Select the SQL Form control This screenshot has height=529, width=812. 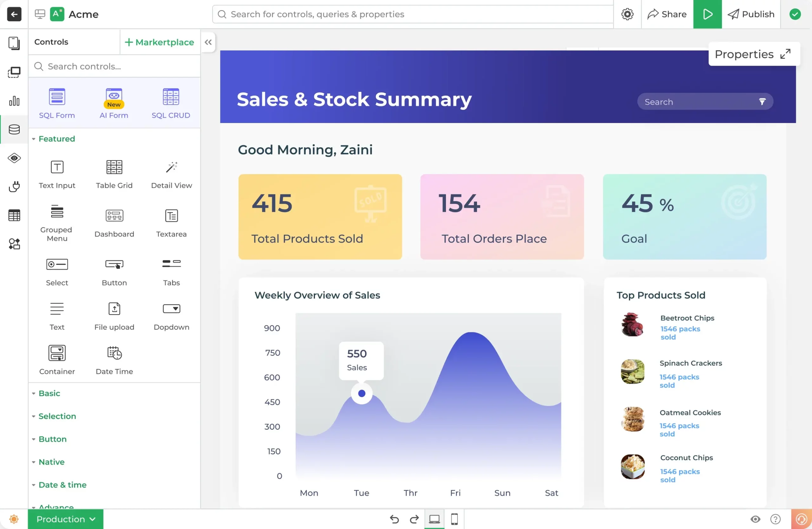pyautogui.click(x=57, y=102)
